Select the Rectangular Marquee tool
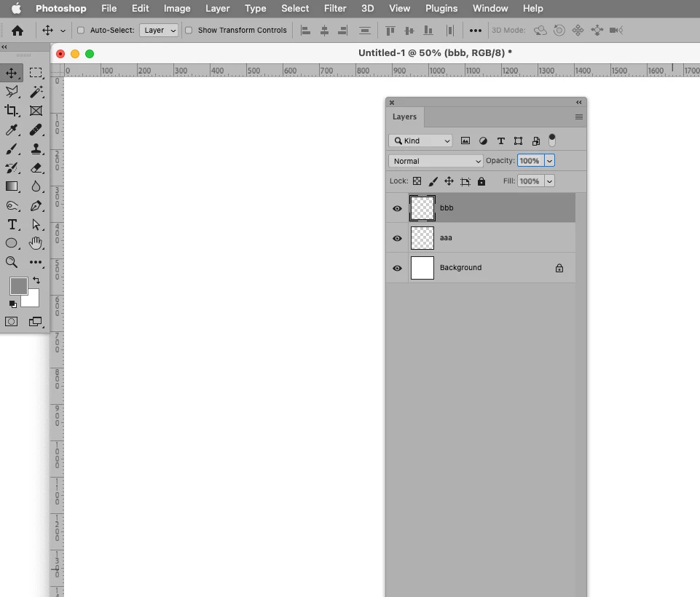 (36, 73)
